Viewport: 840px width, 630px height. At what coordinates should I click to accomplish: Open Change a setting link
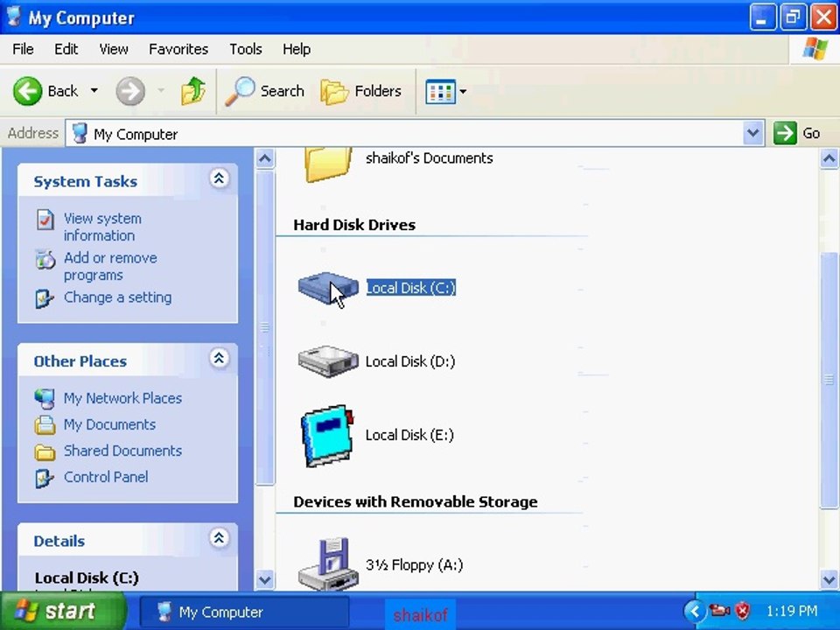(117, 297)
